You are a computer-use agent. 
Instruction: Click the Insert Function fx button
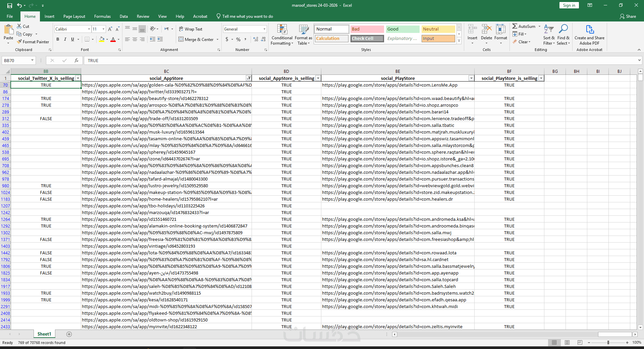pos(76,60)
